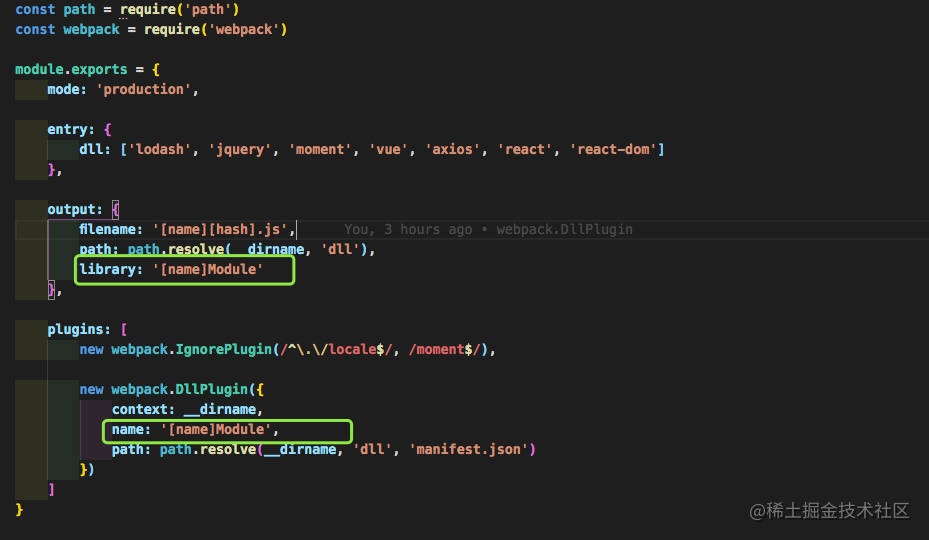Click the entry: { line
The width and height of the screenshot is (929, 540).
79,129
